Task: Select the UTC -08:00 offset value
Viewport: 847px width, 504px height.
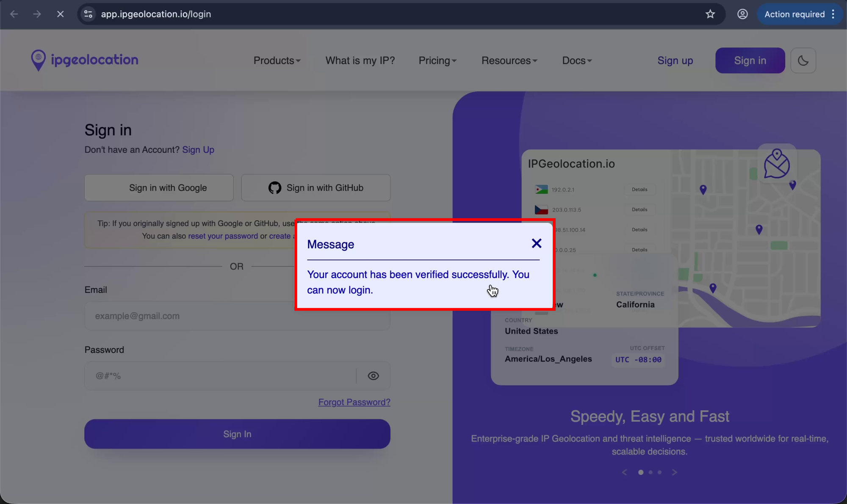Action: (638, 360)
